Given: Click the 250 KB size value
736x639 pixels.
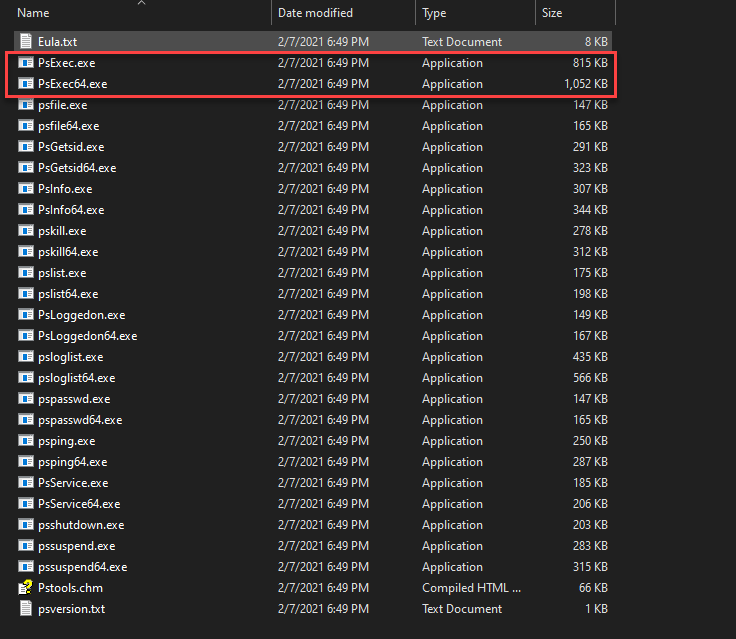Looking at the screenshot, I should coord(590,441).
